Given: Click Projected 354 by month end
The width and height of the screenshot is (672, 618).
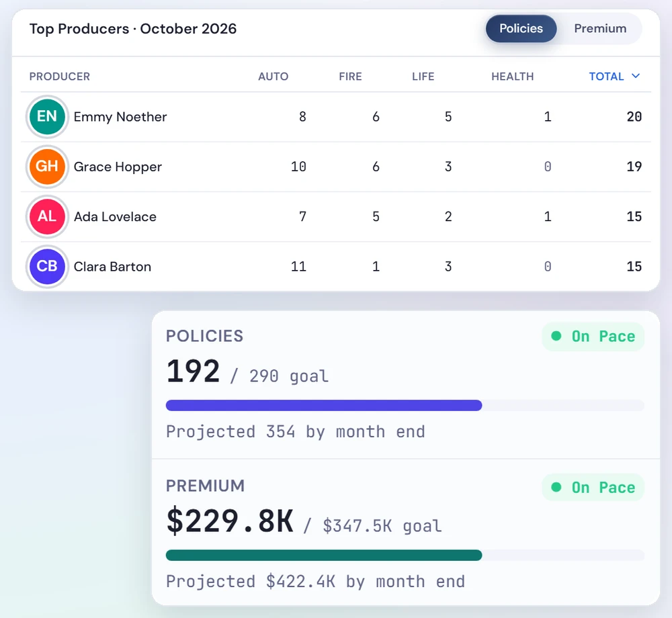Looking at the screenshot, I should (x=296, y=432).
